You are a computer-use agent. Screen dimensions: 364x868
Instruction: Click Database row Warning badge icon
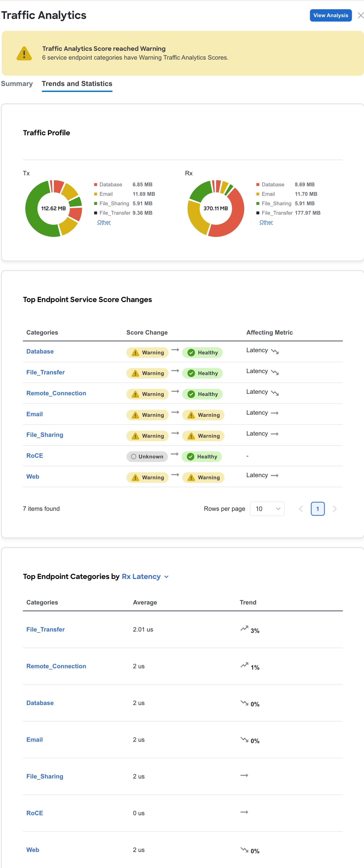[x=135, y=352]
